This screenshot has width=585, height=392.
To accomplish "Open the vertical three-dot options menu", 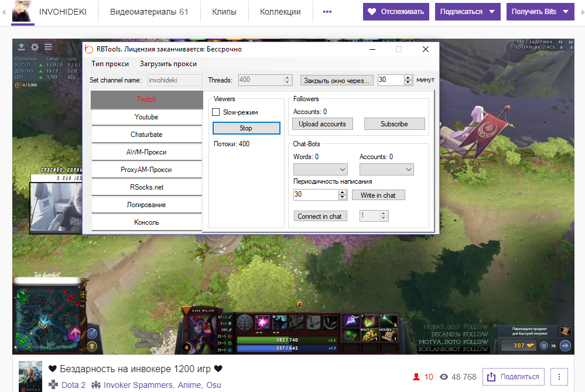I will (x=559, y=377).
